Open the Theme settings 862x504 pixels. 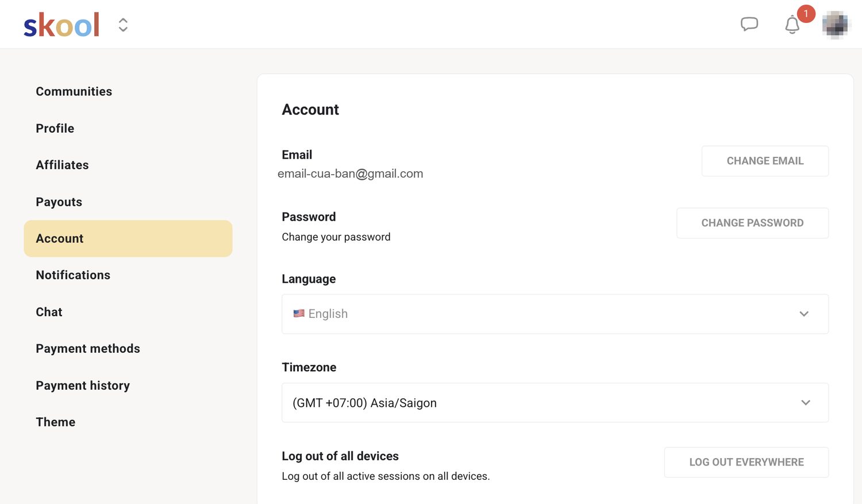tap(56, 422)
